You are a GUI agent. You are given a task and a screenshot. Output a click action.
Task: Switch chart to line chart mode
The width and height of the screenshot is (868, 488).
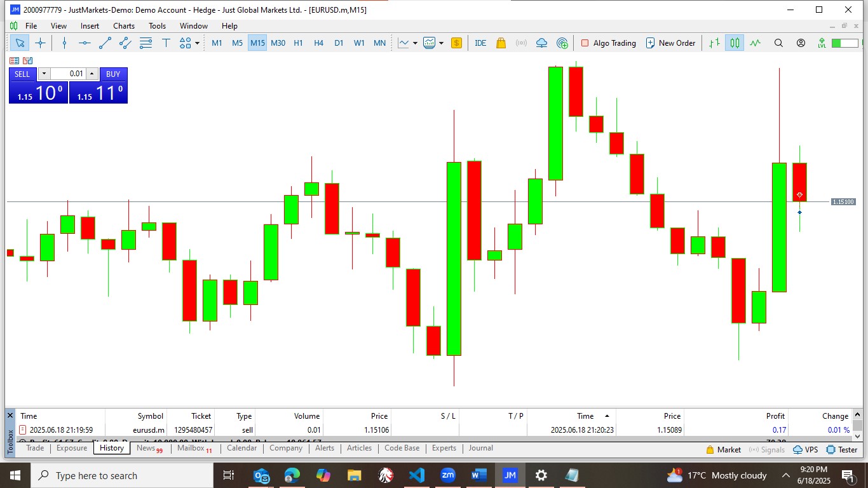(755, 43)
